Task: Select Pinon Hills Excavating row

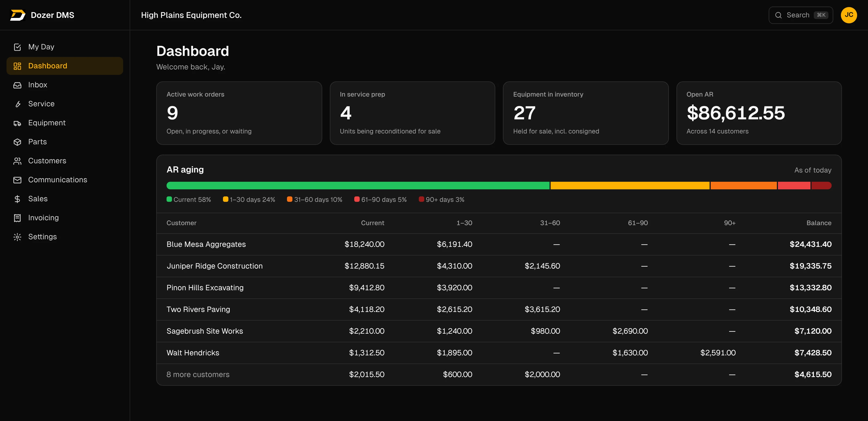Action: pyautogui.click(x=499, y=288)
